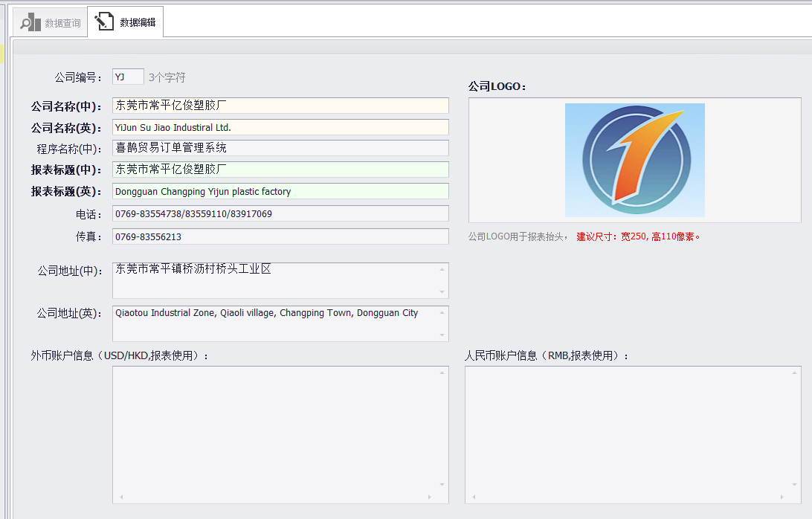
Task: Click the 人民币账户信息 text area
Action: tap(633, 434)
